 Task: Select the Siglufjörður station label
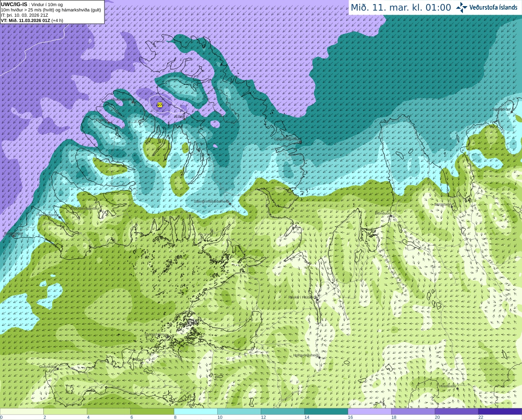pos(502,109)
